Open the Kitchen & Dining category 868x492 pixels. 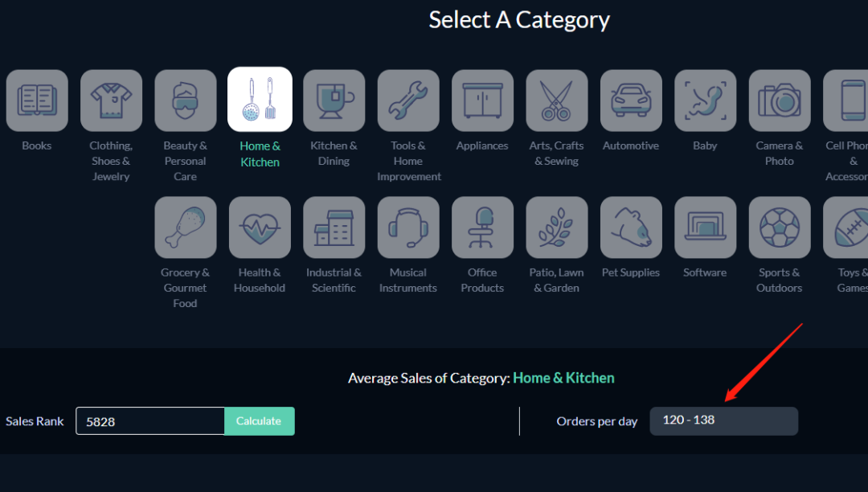(x=334, y=100)
